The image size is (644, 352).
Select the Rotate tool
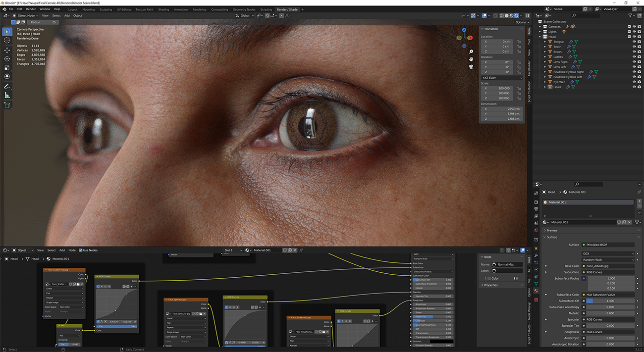pos(7,58)
